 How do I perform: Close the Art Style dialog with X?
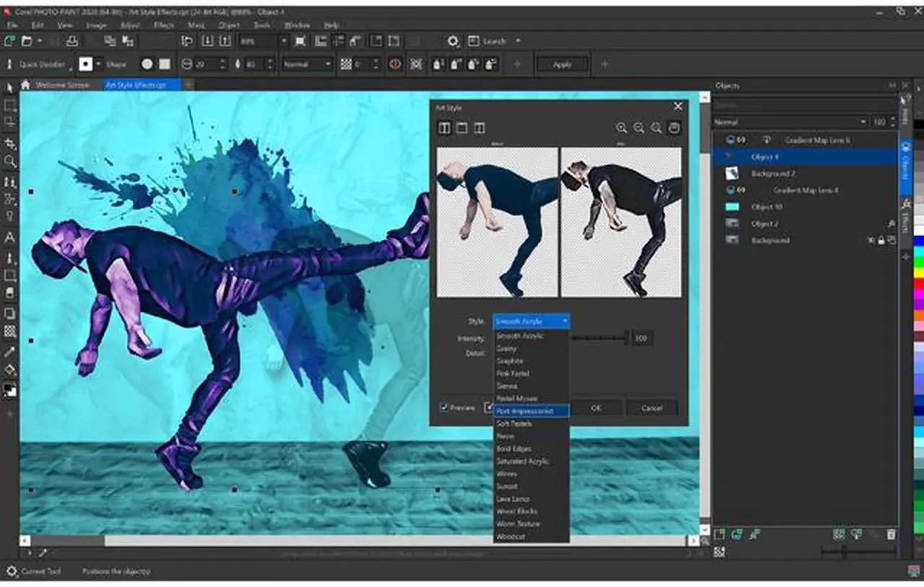tap(678, 106)
